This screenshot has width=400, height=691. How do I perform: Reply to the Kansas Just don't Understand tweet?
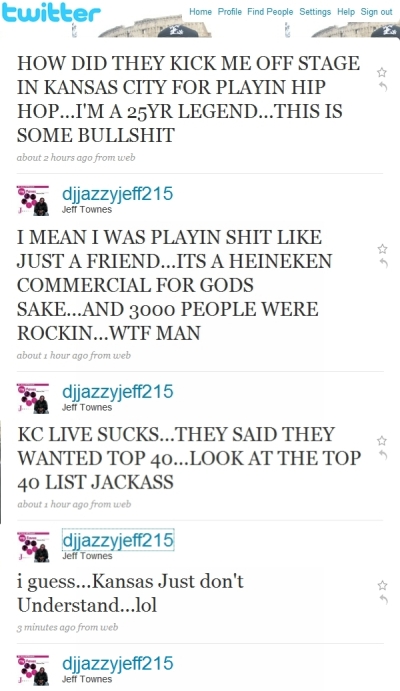tap(383, 600)
